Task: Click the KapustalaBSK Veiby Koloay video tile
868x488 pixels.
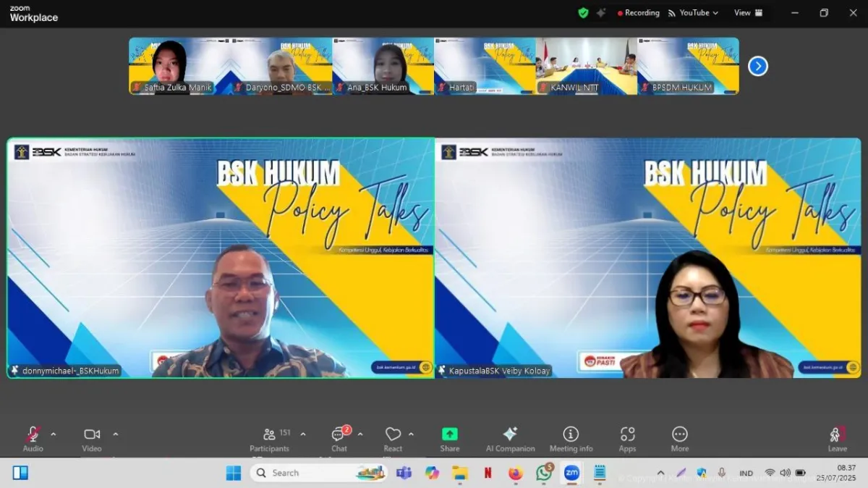Action: 648,258
